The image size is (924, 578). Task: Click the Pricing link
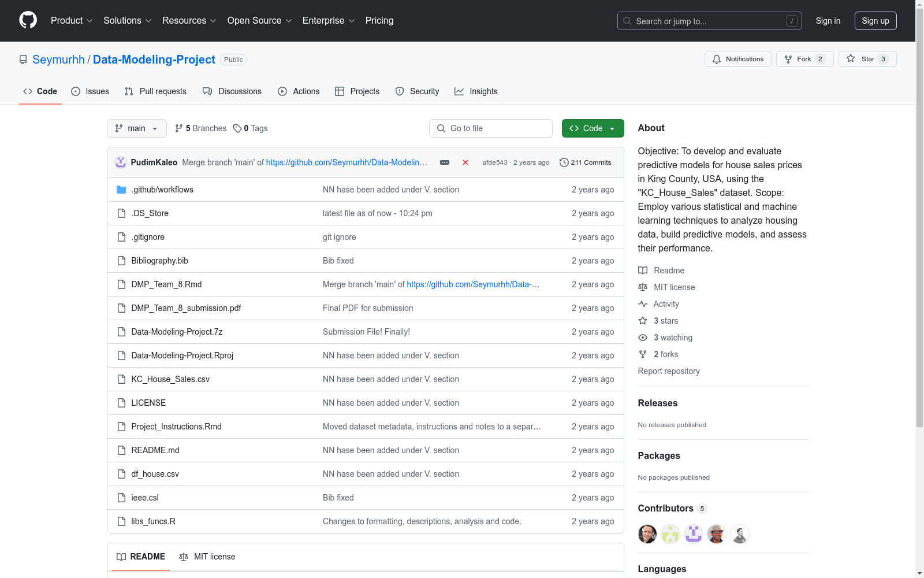coord(379,21)
